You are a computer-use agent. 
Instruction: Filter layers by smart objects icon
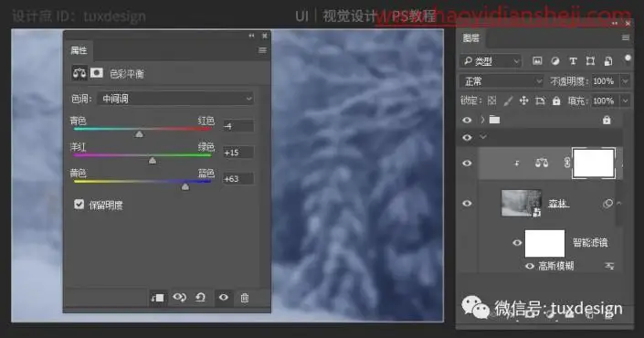click(608, 61)
